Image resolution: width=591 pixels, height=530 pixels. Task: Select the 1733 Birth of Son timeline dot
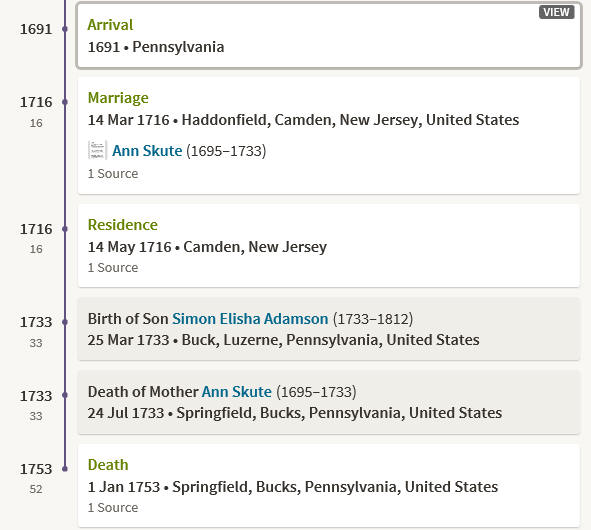pyautogui.click(x=65, y=322)
